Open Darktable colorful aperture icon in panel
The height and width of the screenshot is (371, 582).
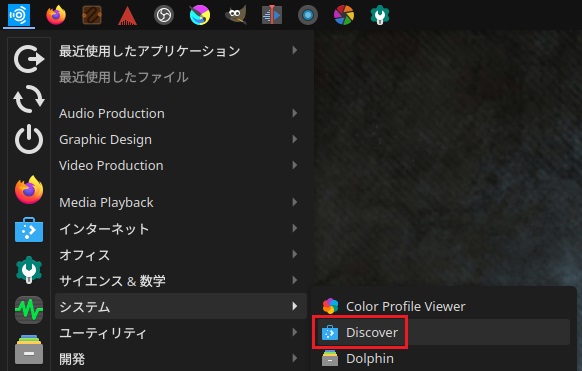pos(344,15)
